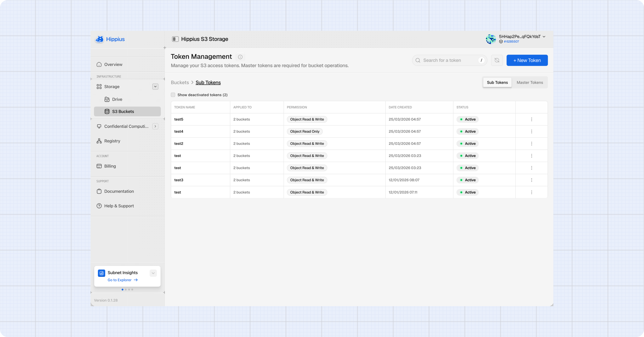Collapse the Subnet Insights card chevron
The height and width of the screenshot is (337, 644).
[153, 273]
